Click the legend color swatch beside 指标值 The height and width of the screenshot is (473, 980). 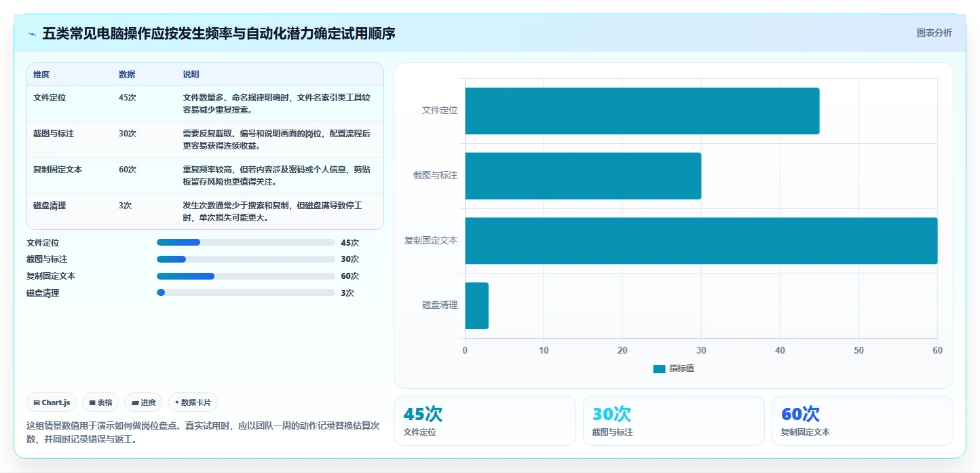point(659,368)
